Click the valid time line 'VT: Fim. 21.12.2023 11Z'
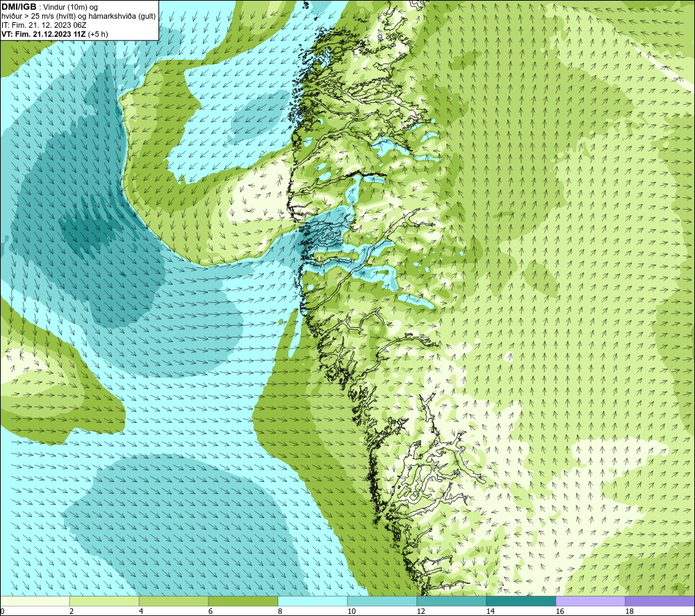Viewport: 695px width, 616px height. click(x=43, y=34)
